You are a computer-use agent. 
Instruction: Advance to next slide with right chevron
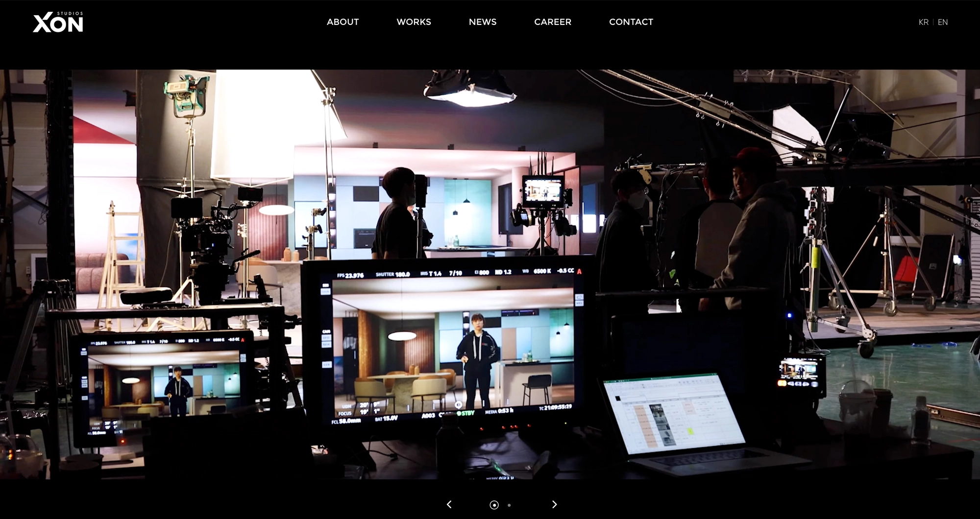coord(554,504)
